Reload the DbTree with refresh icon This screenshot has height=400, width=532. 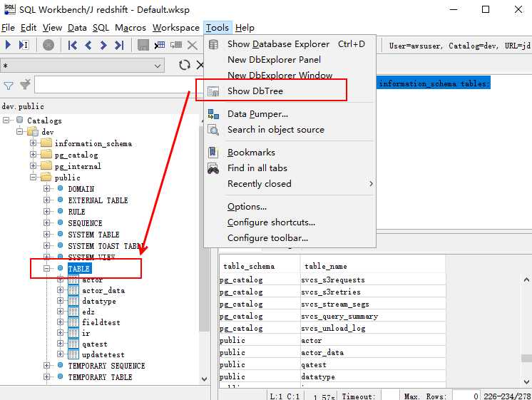tap(184, 65)
